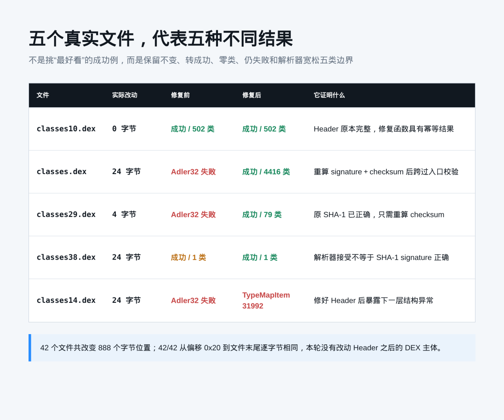Viewport: 504px width, 420px height.
Task: Click the 它证明什么 column header
Action: (329, 95)
